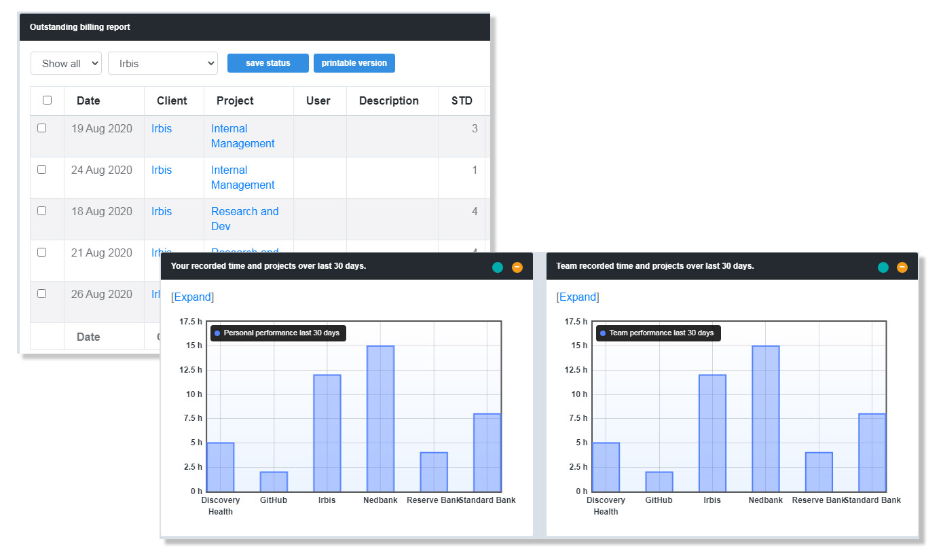Click the Nedbank bar in personal chart
The image size is (943, 560).
[x=380, y=419]
